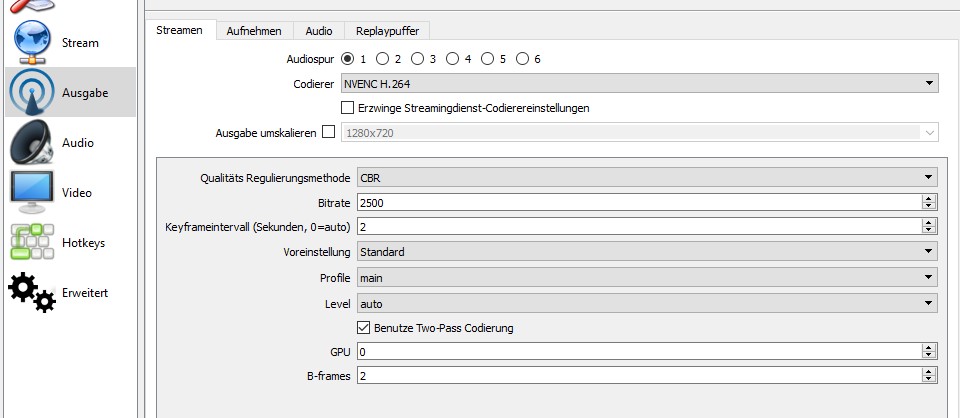The height and width of the screenshot is (418, 960).
Task: Disable Benutze Two-Pass Codierung checkbox
Action: [x=364, y=328]
